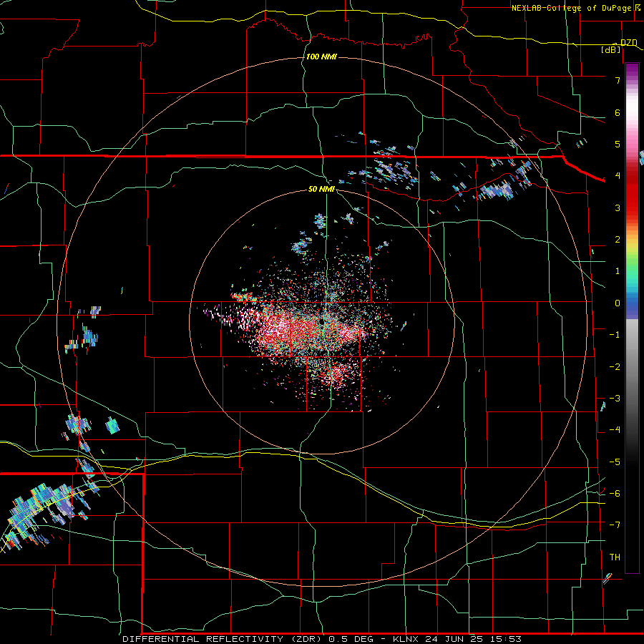644x644 pixels.
Task: Click the NEXLAB-College of DuPage label
Action: click(571, 8)
